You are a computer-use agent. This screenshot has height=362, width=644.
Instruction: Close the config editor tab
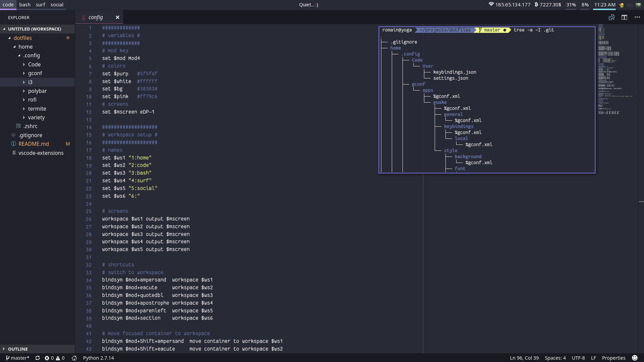tap(117, 17)
